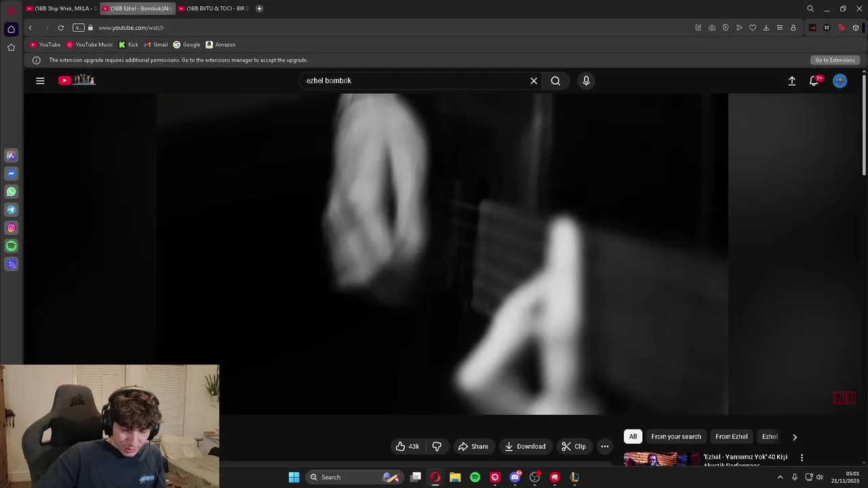Open WhatsApp in the Opera sidebar
Image resolution: width=868 pixels, height=488 pixels.
point(11,192)
